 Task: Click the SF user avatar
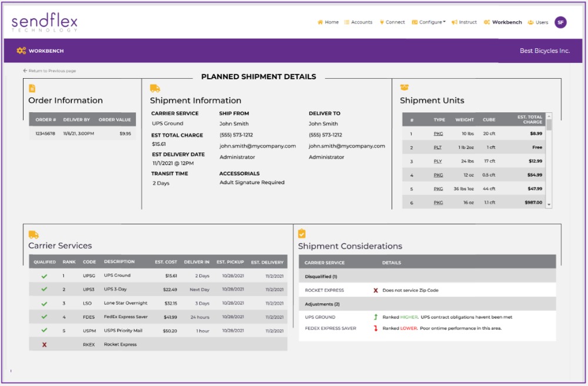tap(560, 22)
